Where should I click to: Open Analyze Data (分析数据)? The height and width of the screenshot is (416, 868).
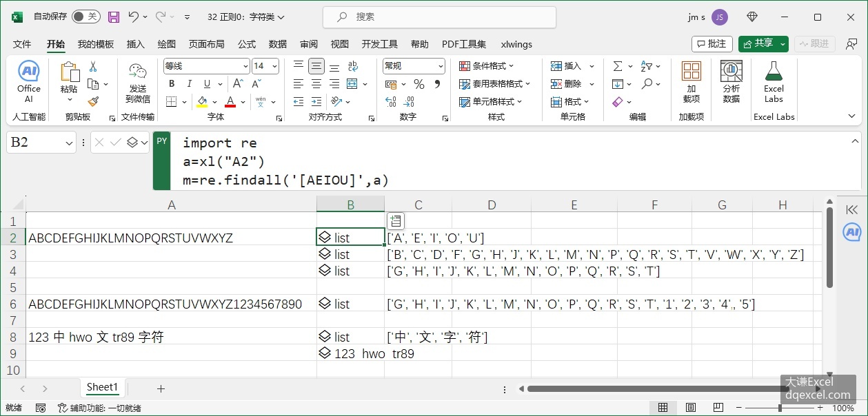coord(731,83)
